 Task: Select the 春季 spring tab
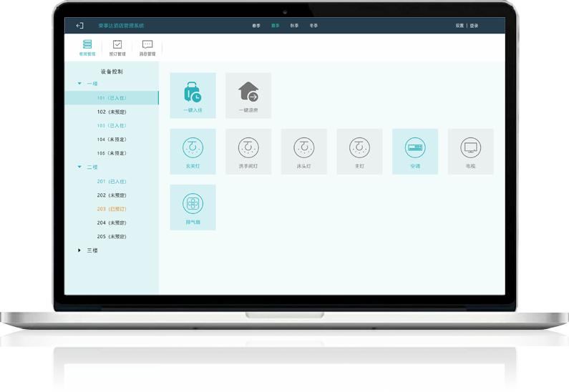(256, 26)
